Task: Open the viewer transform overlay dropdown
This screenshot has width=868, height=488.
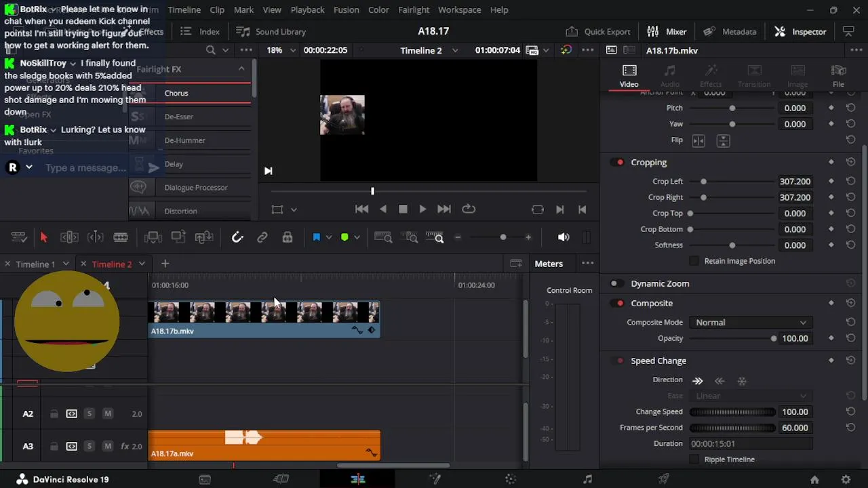Action: pos(294,210)
